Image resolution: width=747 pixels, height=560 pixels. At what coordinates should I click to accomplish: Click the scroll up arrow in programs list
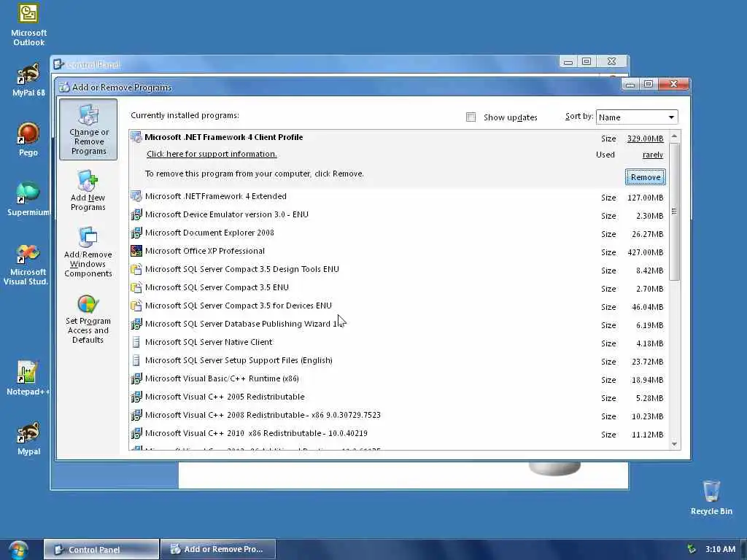pos(674,136)
